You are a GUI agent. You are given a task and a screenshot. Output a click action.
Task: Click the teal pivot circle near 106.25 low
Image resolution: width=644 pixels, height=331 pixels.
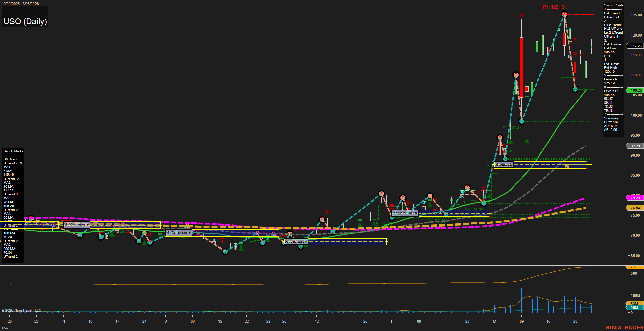coord(575,89)
